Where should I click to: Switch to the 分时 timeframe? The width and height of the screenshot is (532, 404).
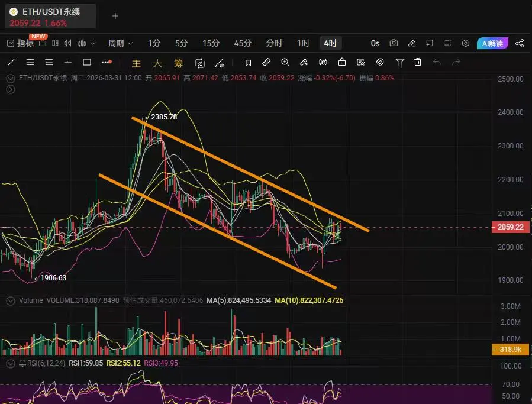(x=274, y=43)
